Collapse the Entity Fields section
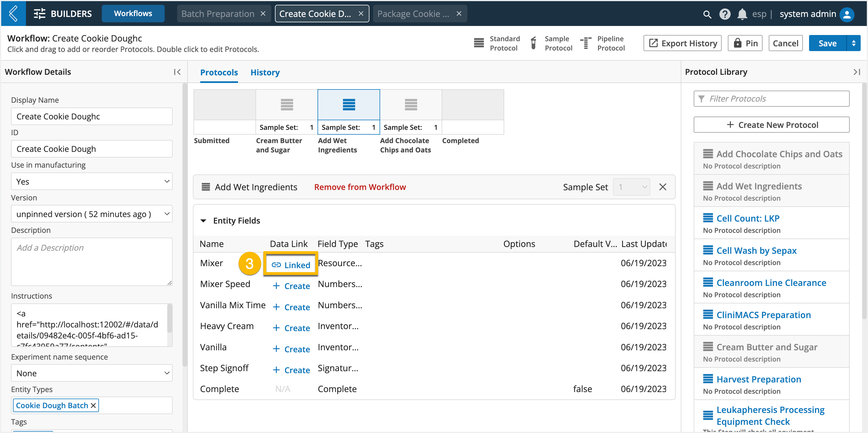 [x=203, y=221]
